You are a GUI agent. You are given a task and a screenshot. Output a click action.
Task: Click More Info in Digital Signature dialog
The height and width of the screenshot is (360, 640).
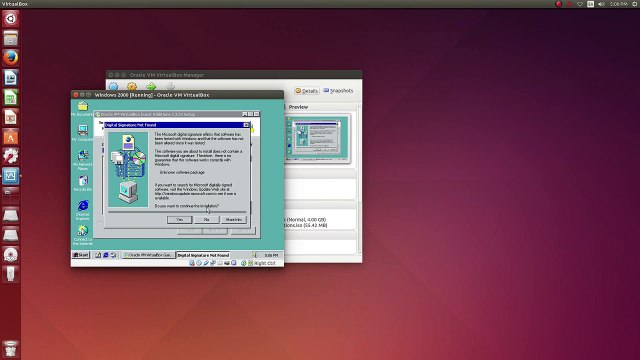click(x=233, y=220)
